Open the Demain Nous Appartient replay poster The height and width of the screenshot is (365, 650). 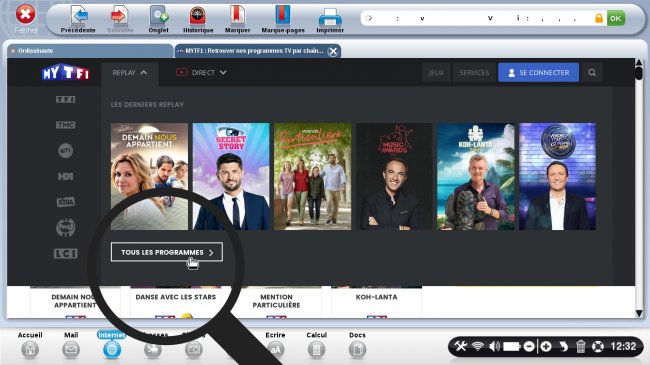(x=149, y=176)
